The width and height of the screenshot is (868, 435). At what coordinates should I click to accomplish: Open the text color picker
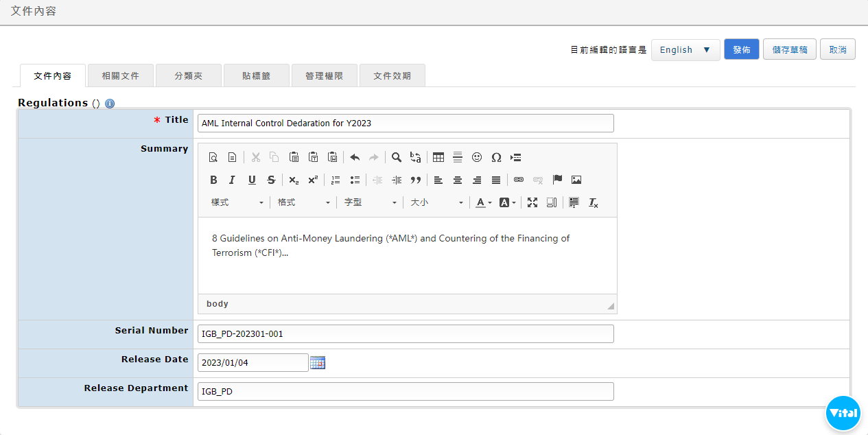[484, 202]
